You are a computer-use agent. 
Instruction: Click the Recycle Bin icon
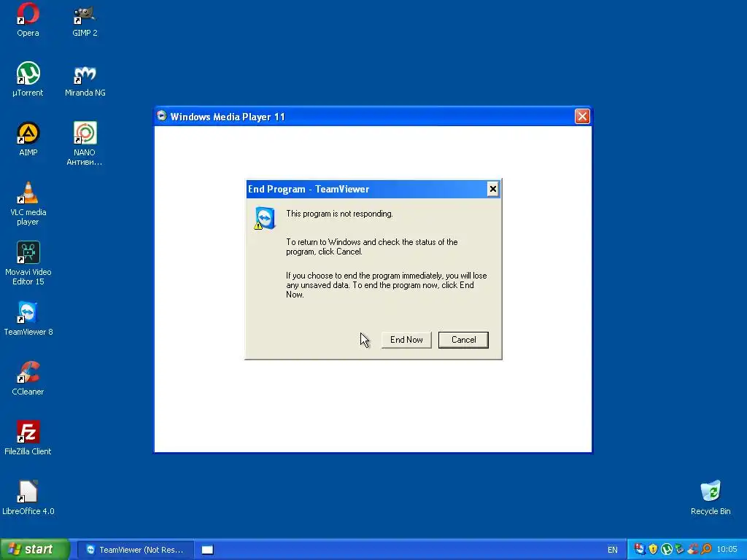[711, 498]
